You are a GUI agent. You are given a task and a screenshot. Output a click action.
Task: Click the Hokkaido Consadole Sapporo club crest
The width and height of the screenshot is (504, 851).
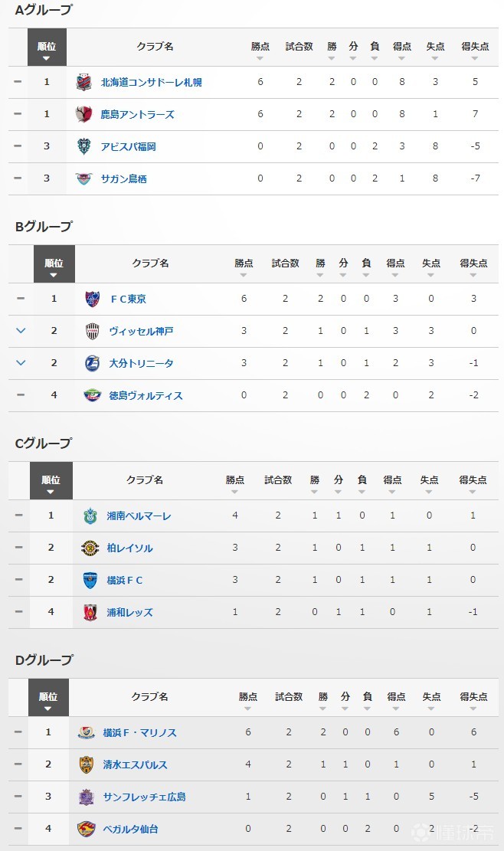[x=84, y=82]
